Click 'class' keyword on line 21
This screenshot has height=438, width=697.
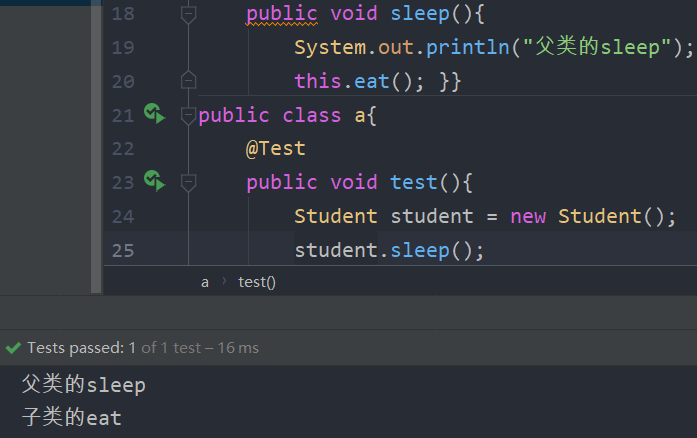(x=312, y=116)
